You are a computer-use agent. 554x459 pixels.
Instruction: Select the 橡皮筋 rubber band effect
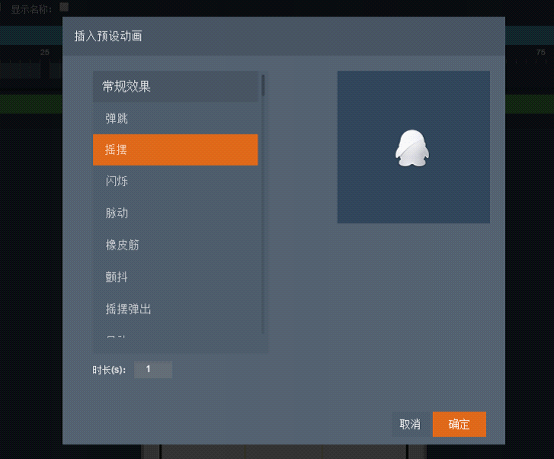coord(175,245)
